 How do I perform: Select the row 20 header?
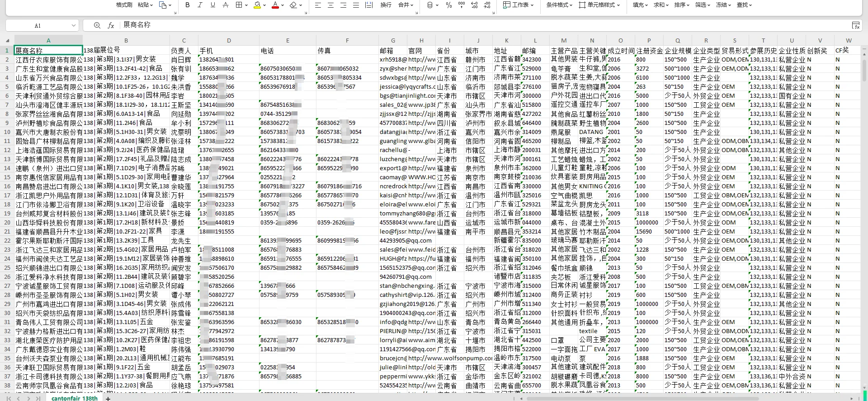point(7,222)
